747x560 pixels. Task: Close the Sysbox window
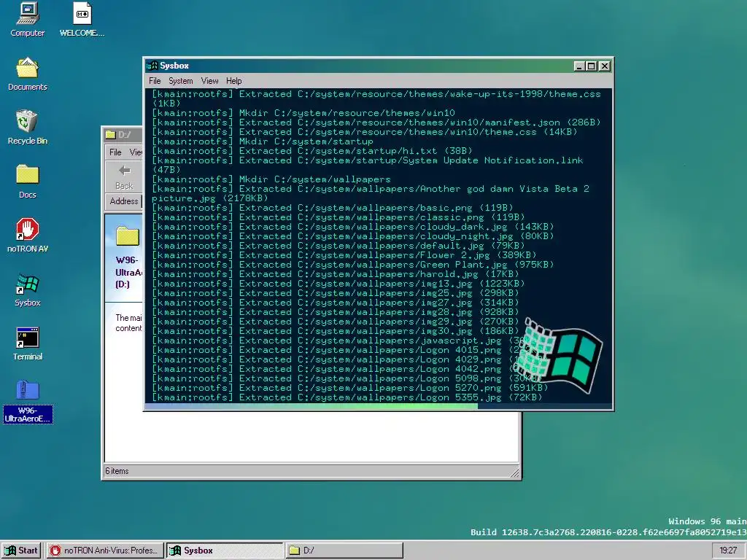pos(605,66)
